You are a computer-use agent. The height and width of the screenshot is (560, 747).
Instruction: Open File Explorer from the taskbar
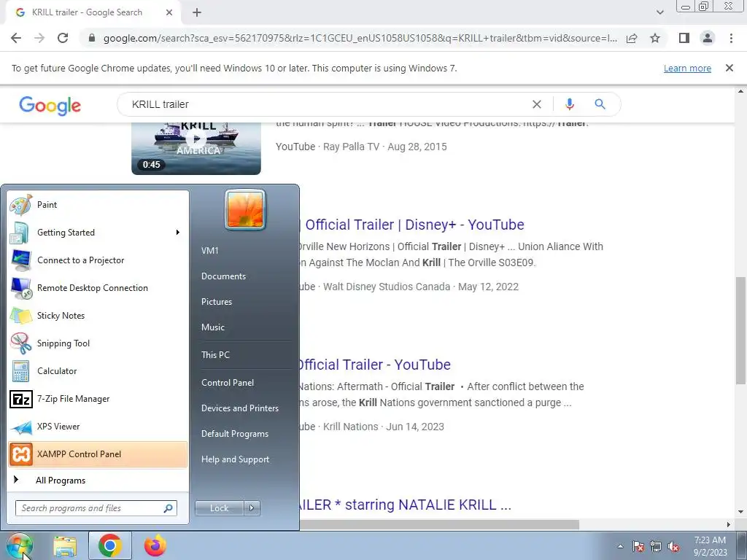[x=65, y=546]
